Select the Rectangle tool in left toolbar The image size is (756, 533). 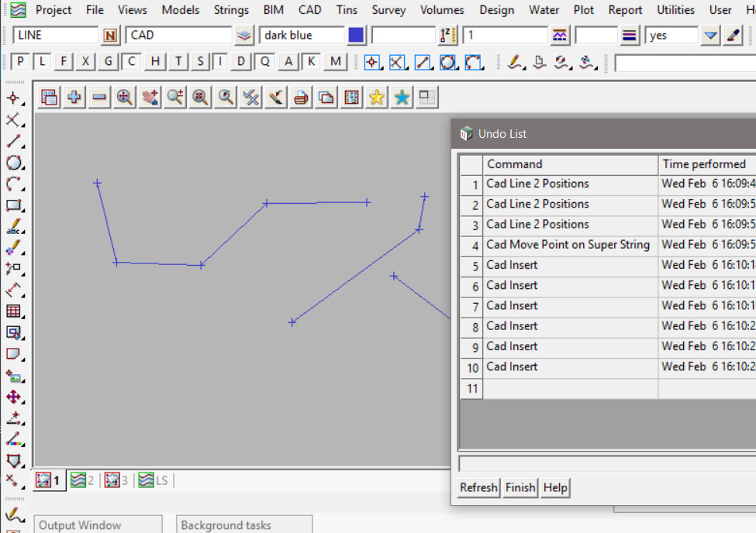[13, 205]
